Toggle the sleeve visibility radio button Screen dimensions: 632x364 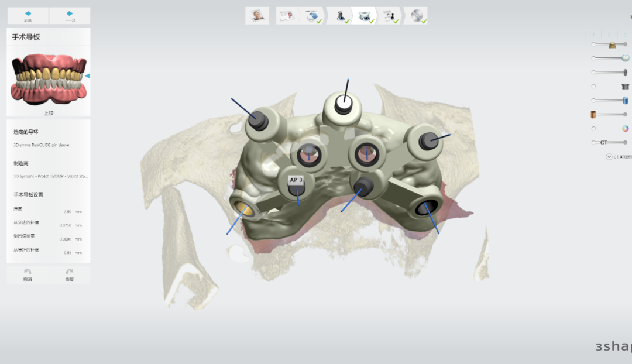594,86
